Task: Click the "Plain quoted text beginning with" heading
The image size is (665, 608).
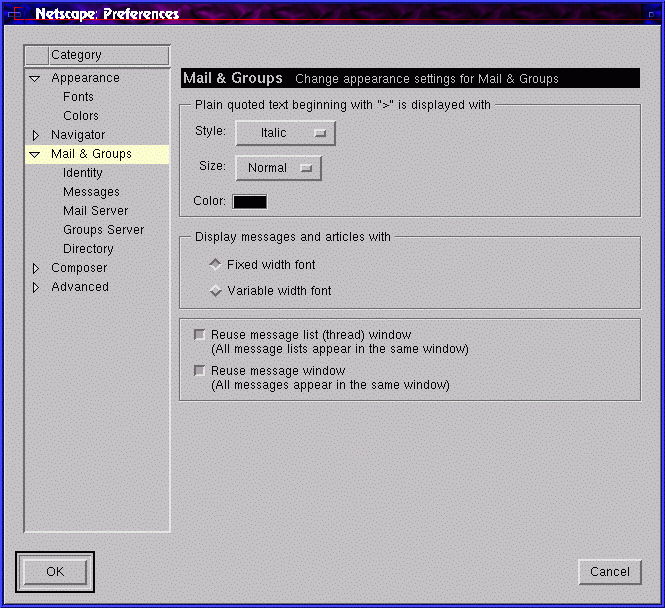Action: point(343,105)
